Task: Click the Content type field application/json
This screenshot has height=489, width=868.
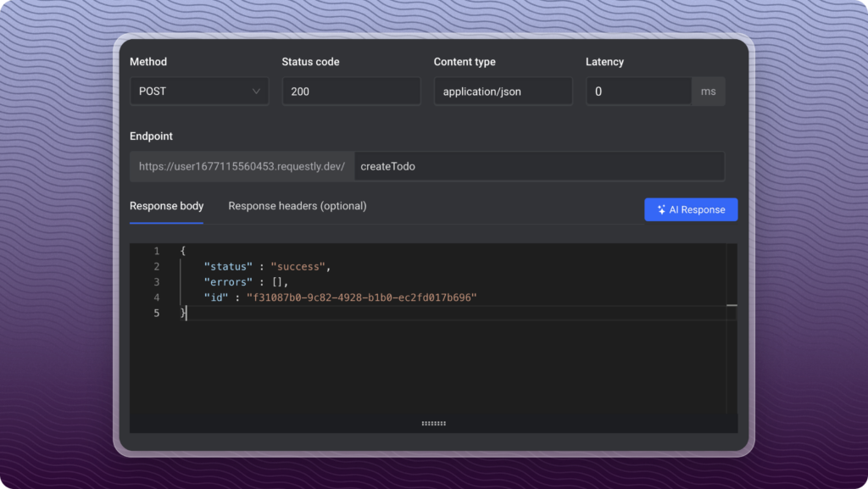Action: (x=504, y=92)
